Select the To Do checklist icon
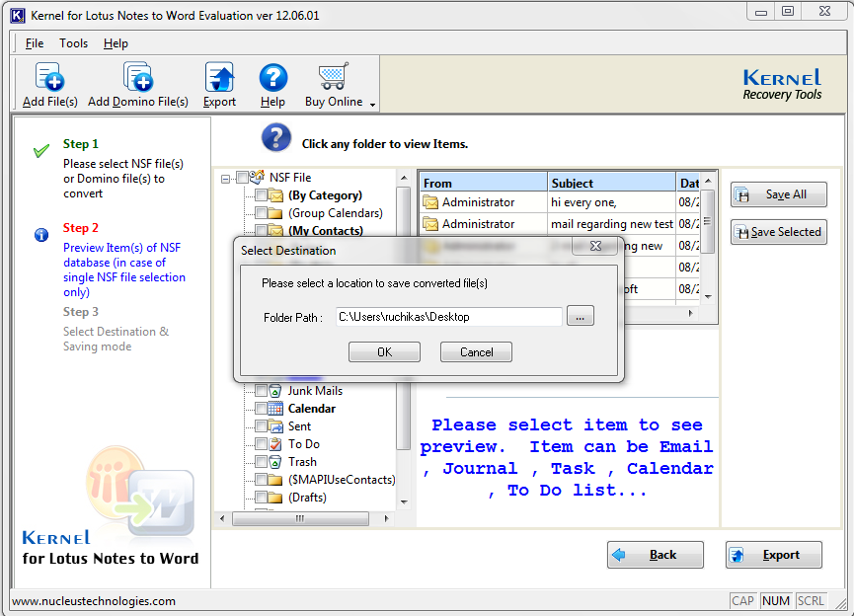The height and width of the screenshot is (616, 854). (275, 444)
